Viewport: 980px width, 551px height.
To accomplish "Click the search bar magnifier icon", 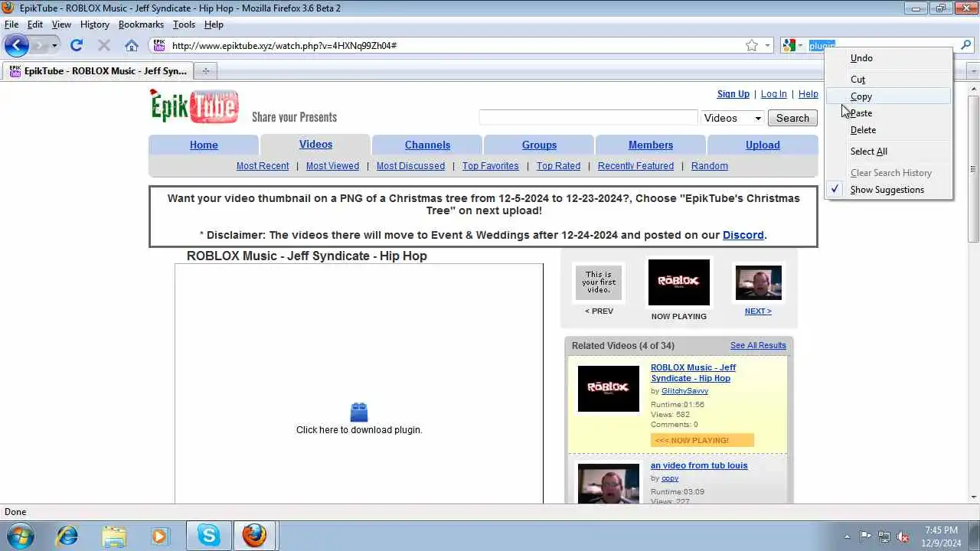I will pos(966,45).
